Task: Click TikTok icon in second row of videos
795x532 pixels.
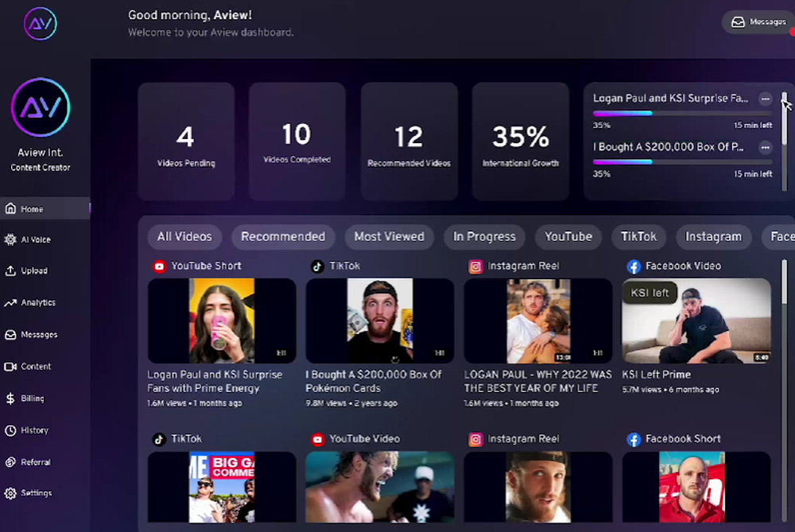Action: point(159,439)
